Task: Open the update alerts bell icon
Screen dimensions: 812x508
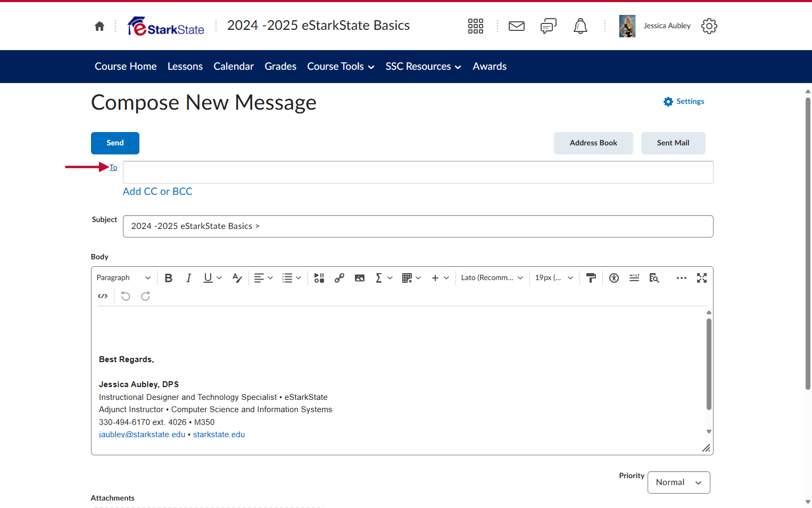Action: pyautogui.click(x=581, y=26)
